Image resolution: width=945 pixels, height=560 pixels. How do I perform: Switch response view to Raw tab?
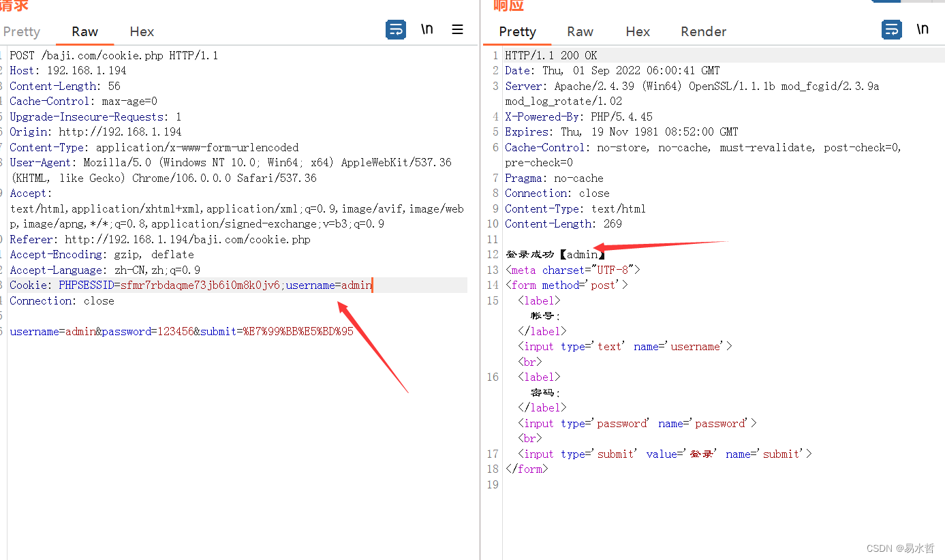(x=580, y=31)
